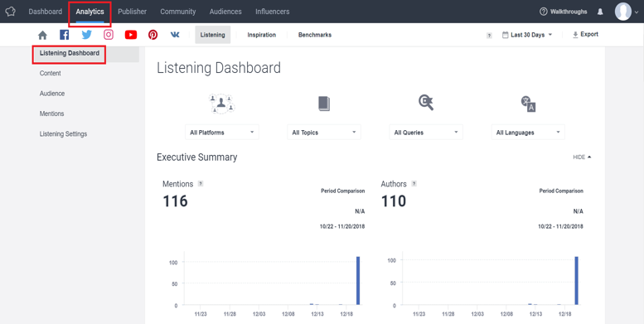Open the All Platforms dropdown
This screenshot has height=324, width=644.
click(x=222, y=133)
